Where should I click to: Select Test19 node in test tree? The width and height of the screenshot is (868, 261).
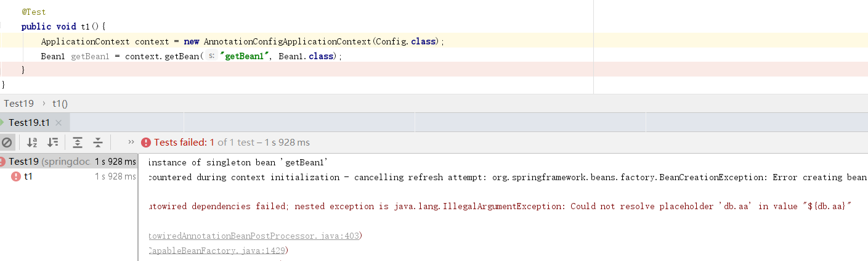coord(68,162)
